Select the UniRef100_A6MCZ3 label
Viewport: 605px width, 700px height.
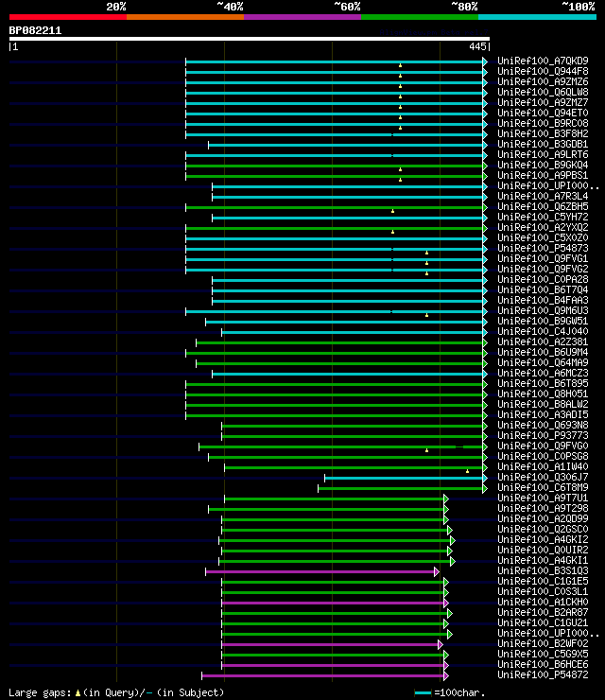click(x=543, y=374)
